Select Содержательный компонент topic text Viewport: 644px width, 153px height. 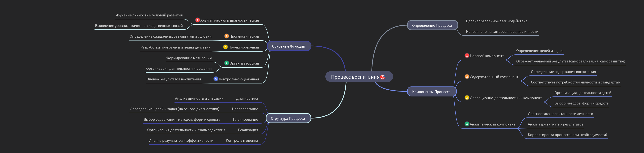point(494,77)
